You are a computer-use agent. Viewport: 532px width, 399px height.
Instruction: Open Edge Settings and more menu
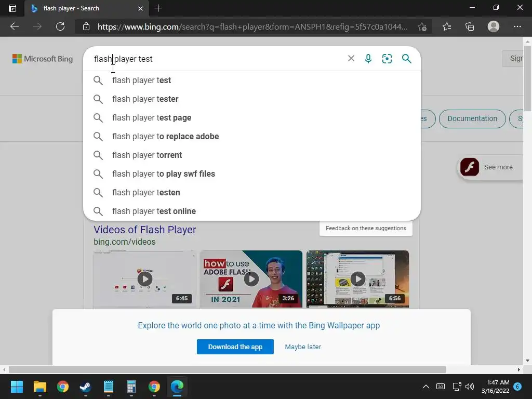[517, 26]
